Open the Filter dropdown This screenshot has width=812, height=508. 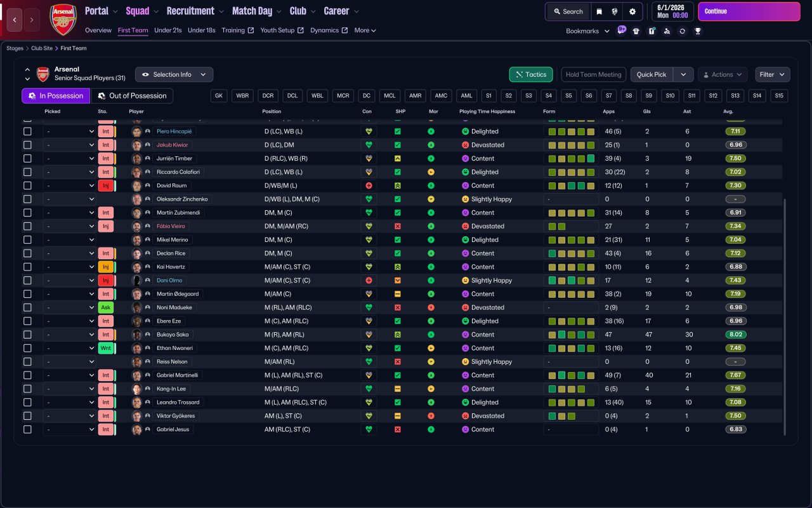click(x=773, y=74)
